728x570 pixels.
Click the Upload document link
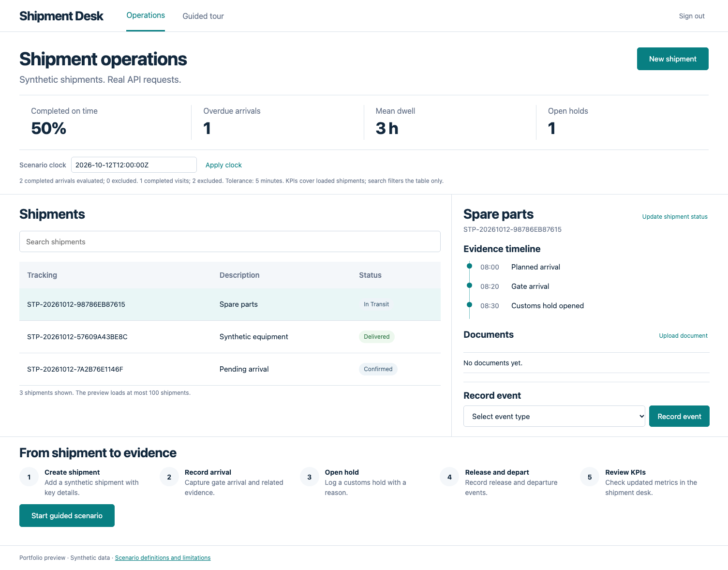(x=683, y=336)
